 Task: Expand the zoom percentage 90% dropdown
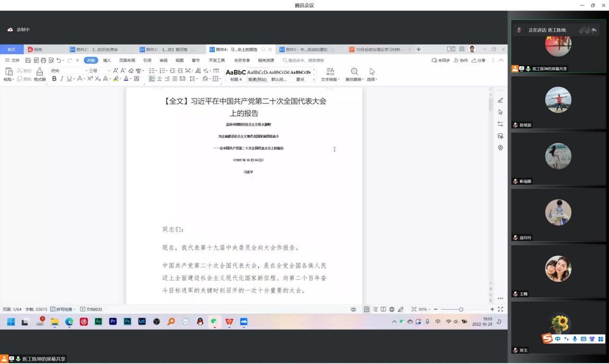click(x=423, y=310)
